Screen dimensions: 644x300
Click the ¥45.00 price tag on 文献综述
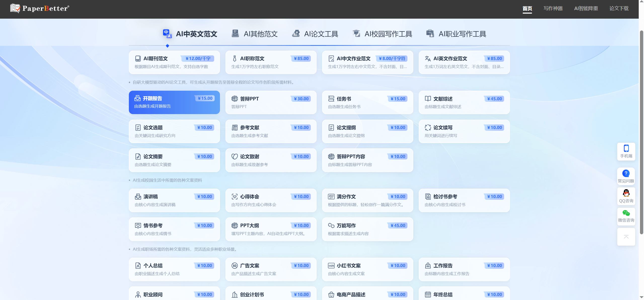(494, 98)
